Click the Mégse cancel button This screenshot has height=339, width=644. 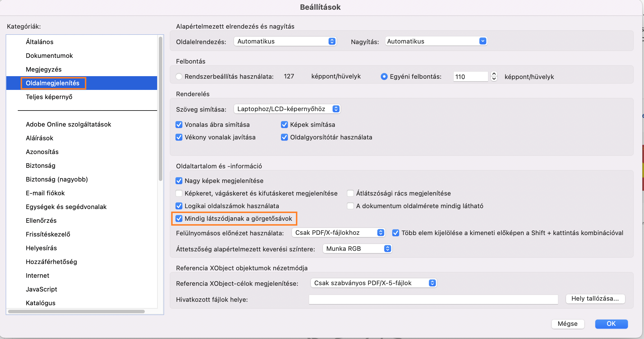click(567, 324)
